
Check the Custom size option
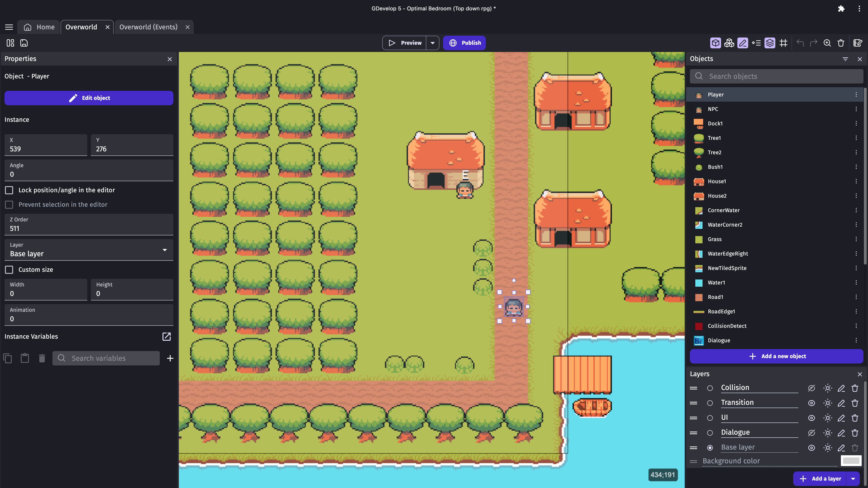tap(9, 270)
